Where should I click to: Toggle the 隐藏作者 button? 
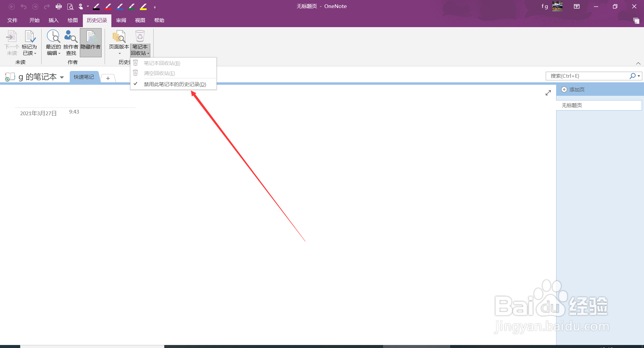91,43
